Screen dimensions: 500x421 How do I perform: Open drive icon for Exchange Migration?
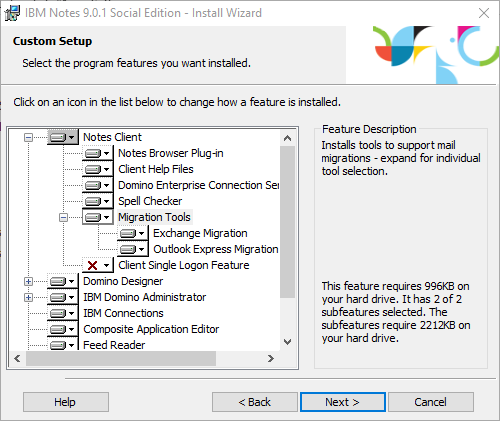coord(133,233)
